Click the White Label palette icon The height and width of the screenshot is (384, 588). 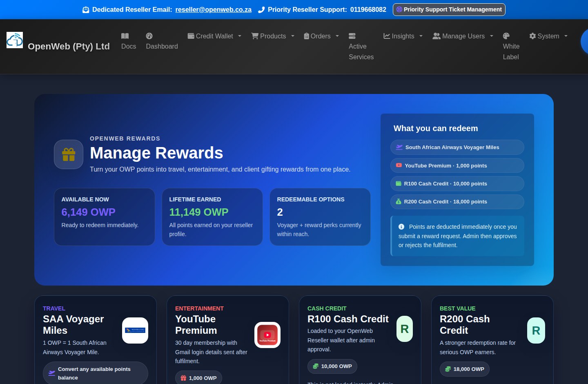pos(506,36)
